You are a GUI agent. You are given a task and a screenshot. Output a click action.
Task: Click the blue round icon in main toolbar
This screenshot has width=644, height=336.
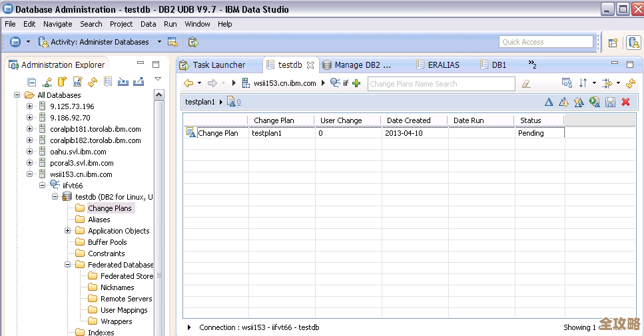(15, 41)
